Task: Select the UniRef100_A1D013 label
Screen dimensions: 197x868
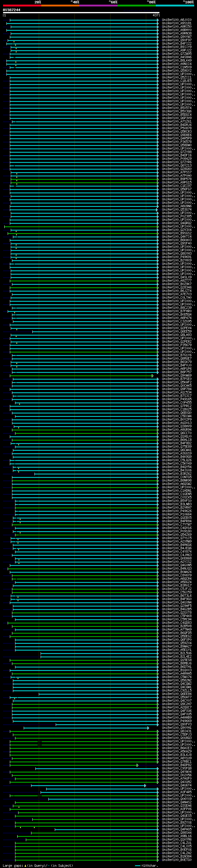Action: pos(177,423)
